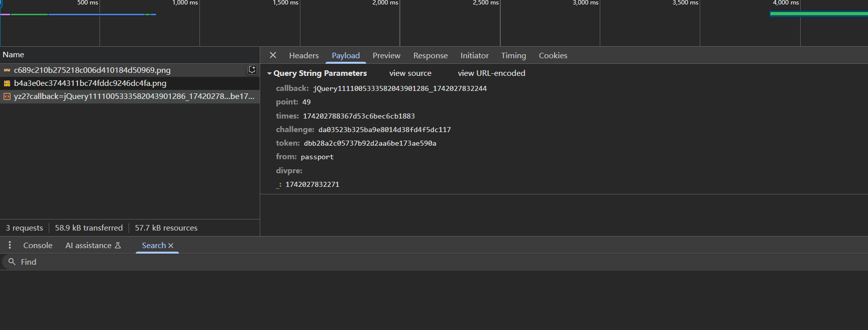Close the request details panel
This screenshot has width=868, height=330.
(x=273, y=55)
